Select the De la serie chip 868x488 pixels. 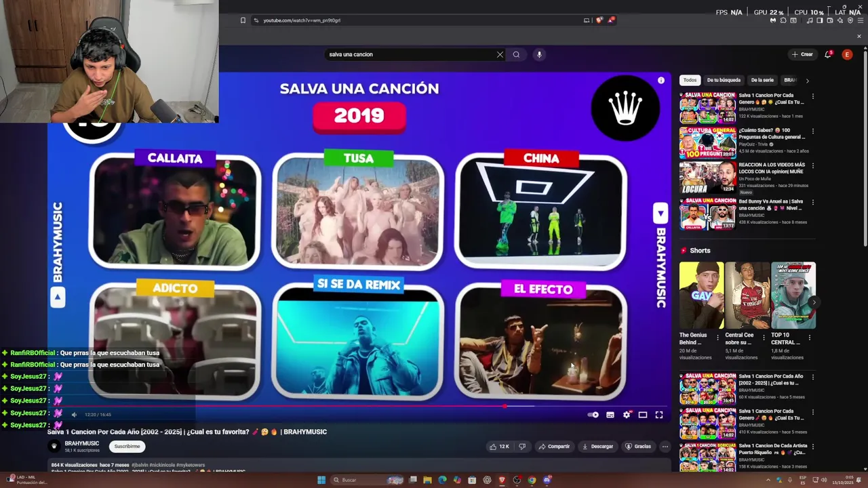(x=762, y=80)
